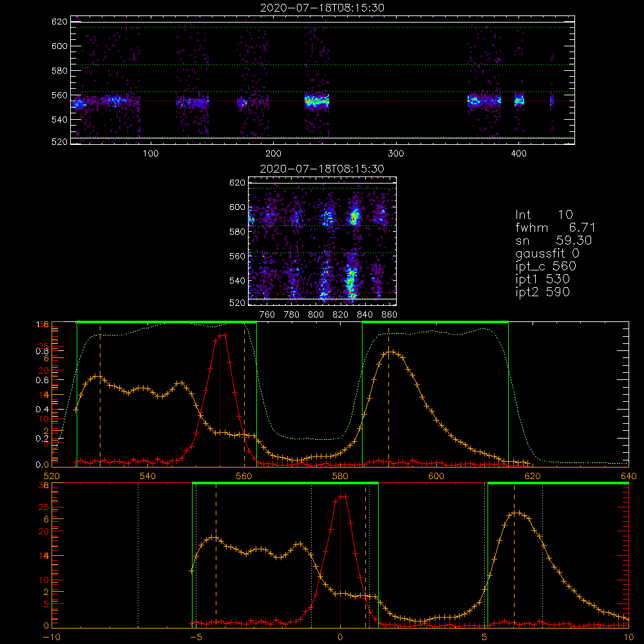Click the red curve's peak in the bottom plot
Screen dimensions: 644x644
coord(343,496)
